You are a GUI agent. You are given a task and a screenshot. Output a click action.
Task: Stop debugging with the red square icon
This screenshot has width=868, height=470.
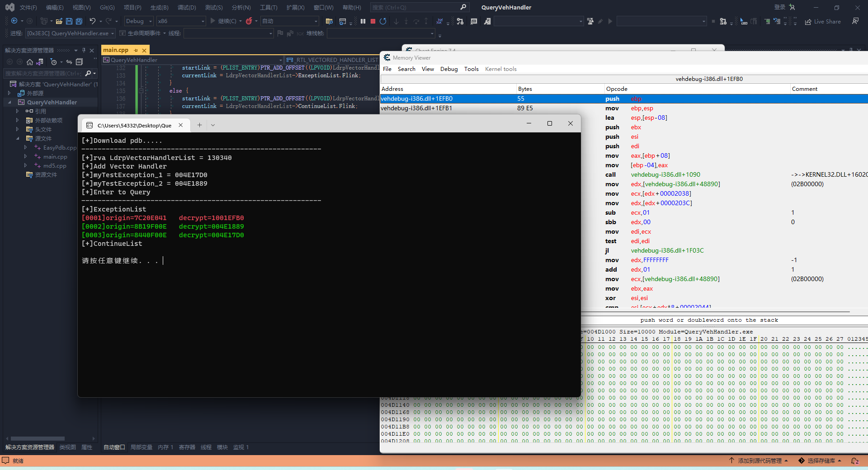coord(373,21)
